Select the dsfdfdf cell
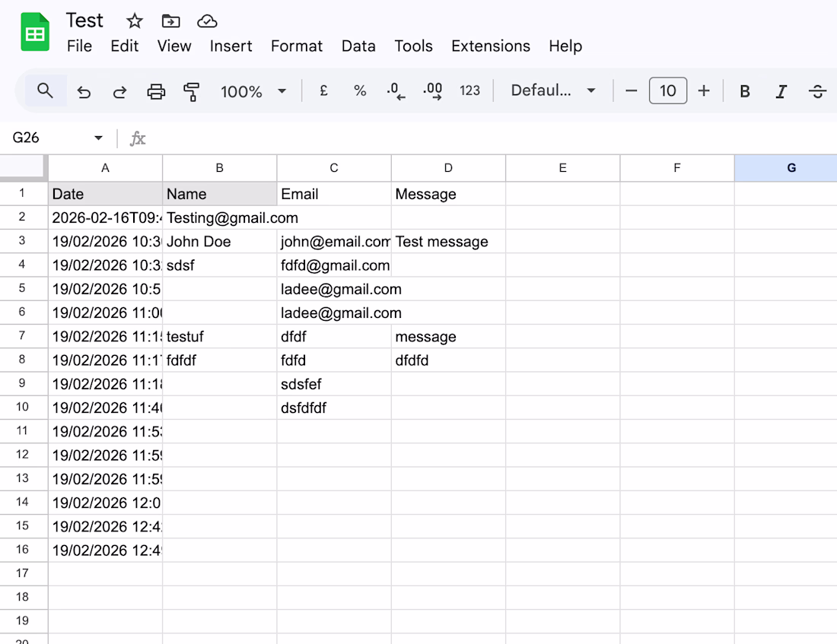837x644 pixels. pos(333,408)
